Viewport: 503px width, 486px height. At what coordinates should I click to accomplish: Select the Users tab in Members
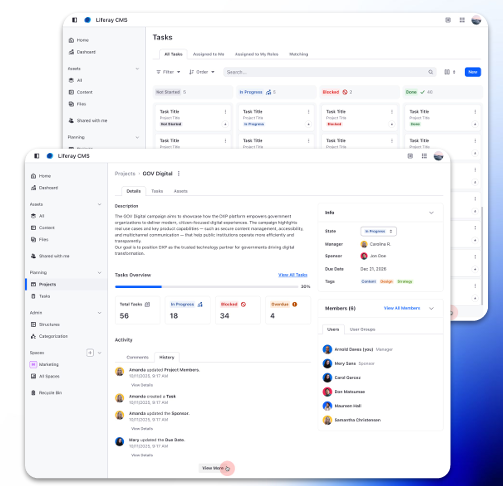[333, 329]
